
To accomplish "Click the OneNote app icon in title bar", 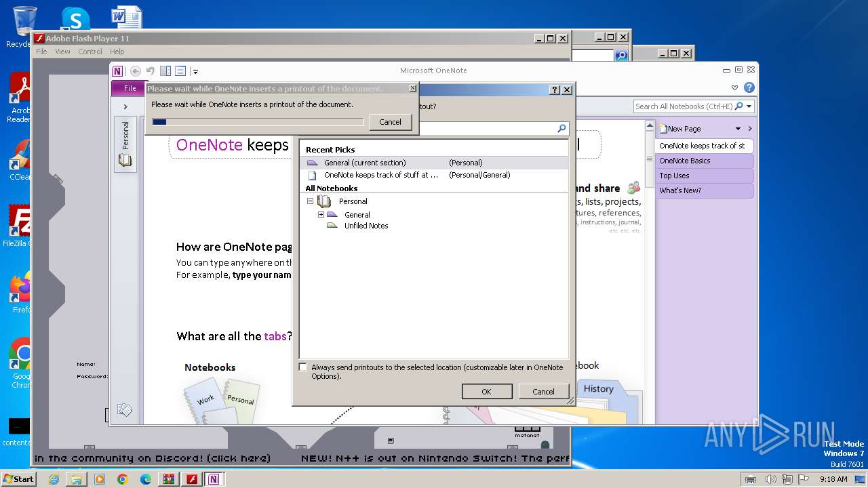I will [x=118, y=70].
